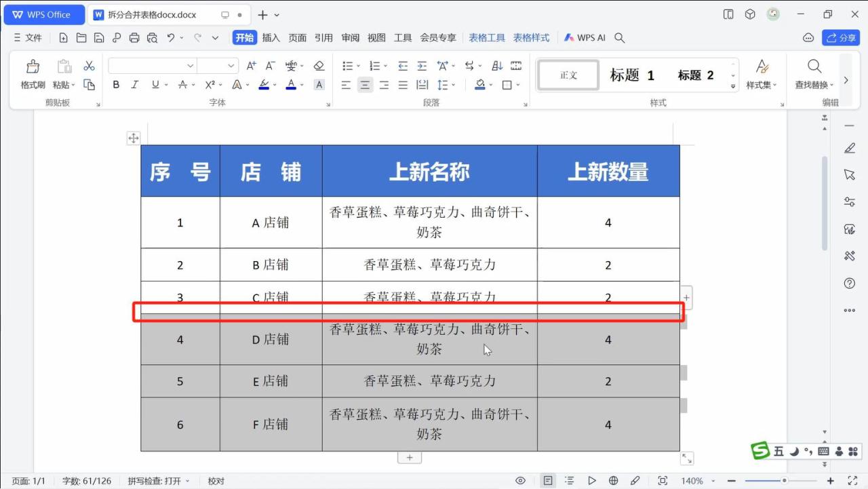This screenshot has width=868, height=489.
Task: Switch to the Insert (插入) tab
Action: (271, 38)
